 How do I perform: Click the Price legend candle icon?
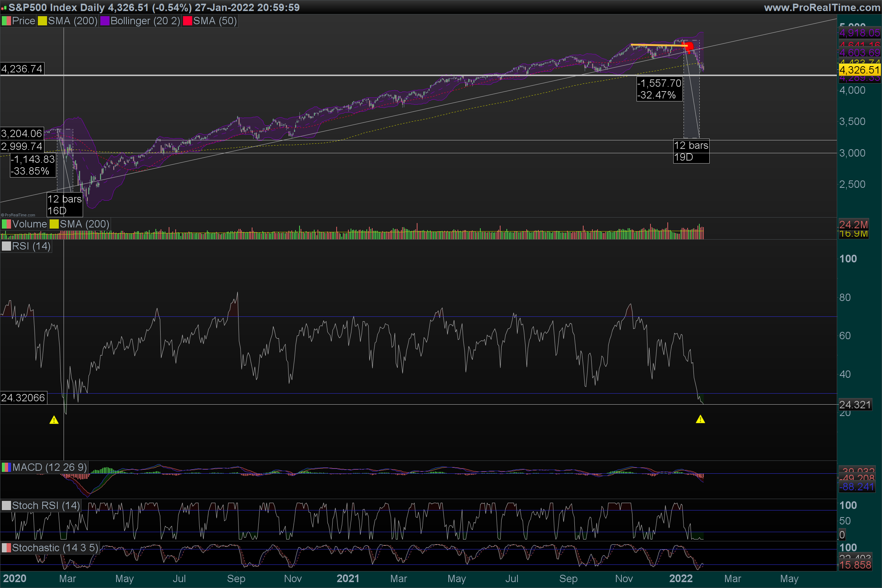point(6,21)
